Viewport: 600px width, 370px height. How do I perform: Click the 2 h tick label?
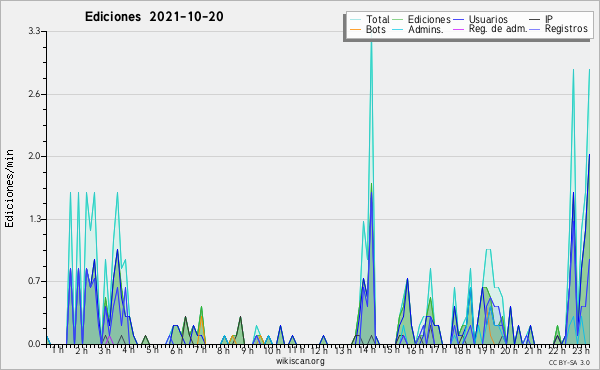point(81,350)
